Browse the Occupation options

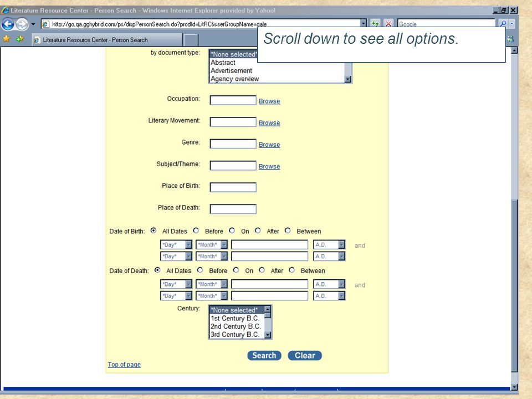pos(269,101)
